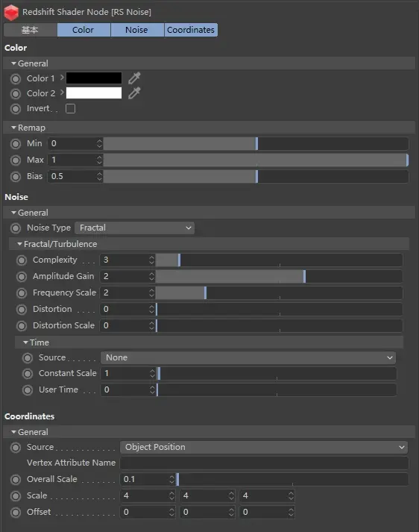The height and width of the screenshot is (532, 419).
Task: Toggle the Color 2 animation dot
Action: click(16, 94)
